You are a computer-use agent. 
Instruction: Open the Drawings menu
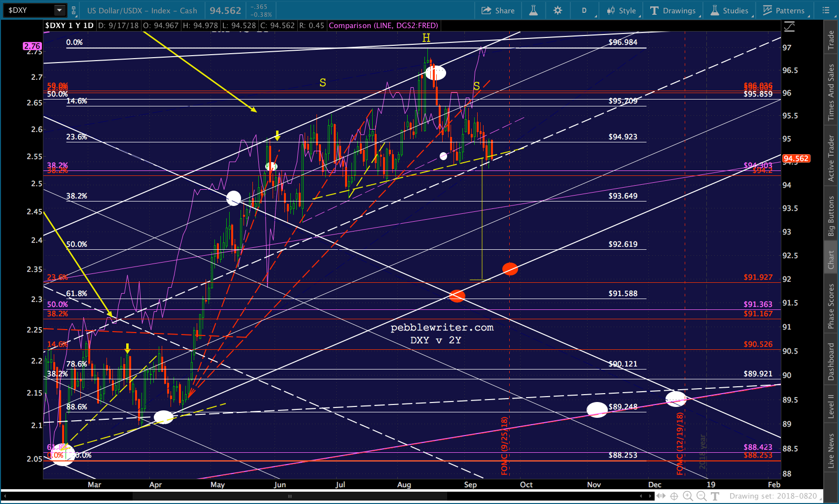coord(673,10)
